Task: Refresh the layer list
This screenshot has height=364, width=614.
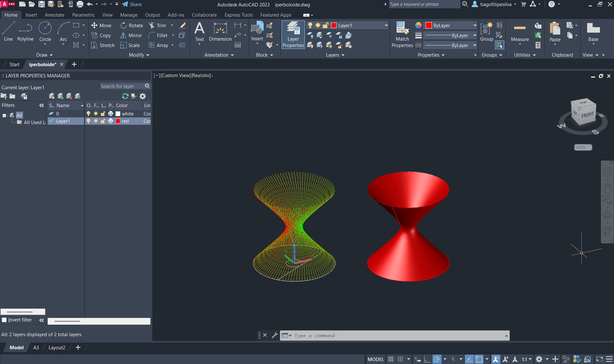Action: [125, 96]
